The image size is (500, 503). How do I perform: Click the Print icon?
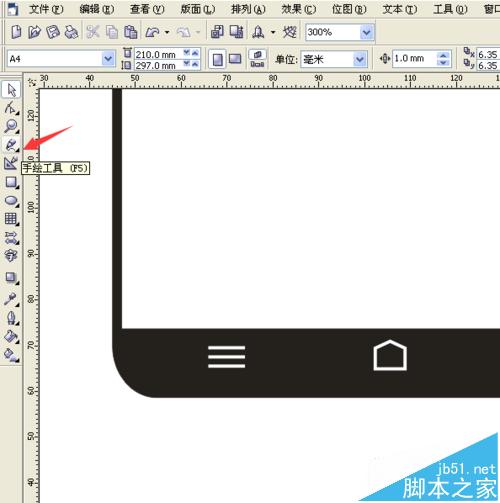tap(71, 32)
